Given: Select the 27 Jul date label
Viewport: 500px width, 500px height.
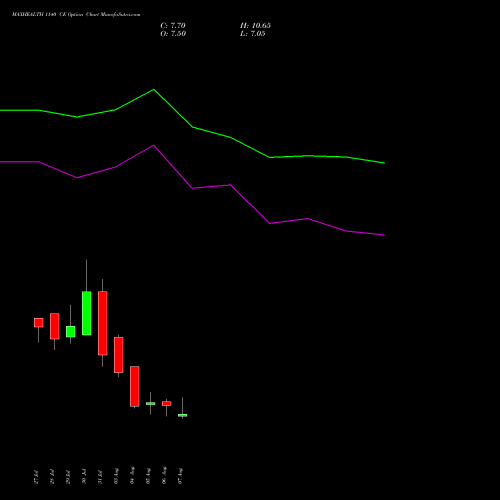Looking at the screenshot, I should point(36,477).
